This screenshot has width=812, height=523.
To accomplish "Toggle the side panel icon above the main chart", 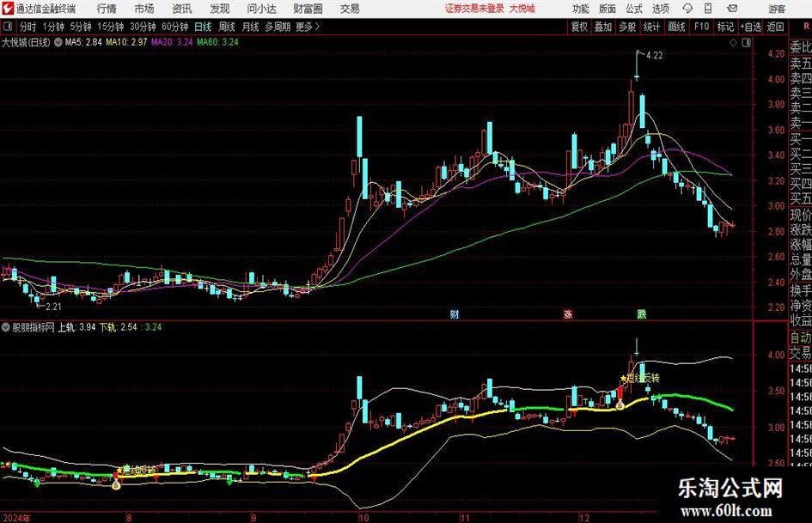I will tap(746, 43).
